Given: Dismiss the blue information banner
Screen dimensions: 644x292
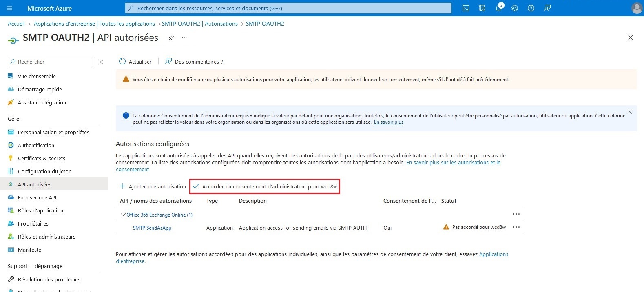Looking at the screenshot, I should tap(630, 112).
